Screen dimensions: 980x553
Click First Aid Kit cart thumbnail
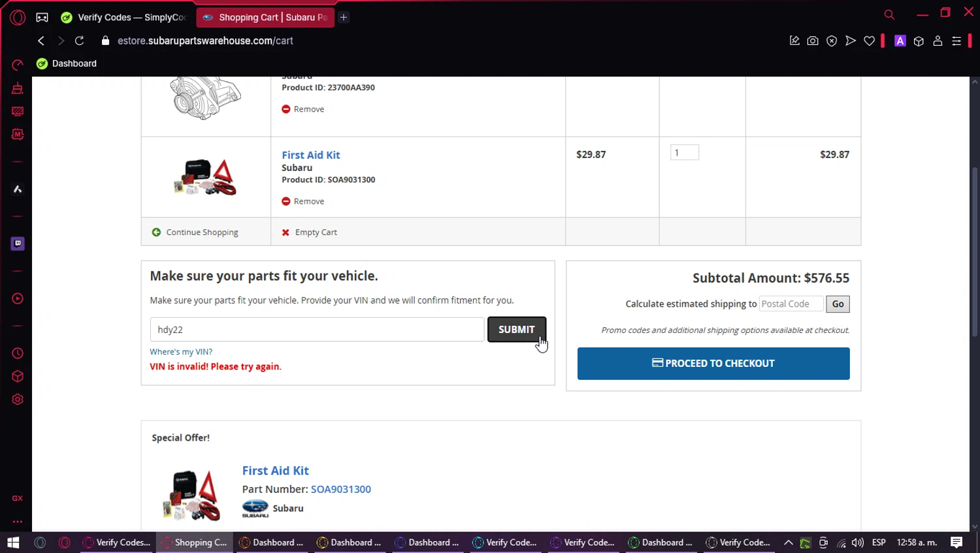click(x=205, y=177)
